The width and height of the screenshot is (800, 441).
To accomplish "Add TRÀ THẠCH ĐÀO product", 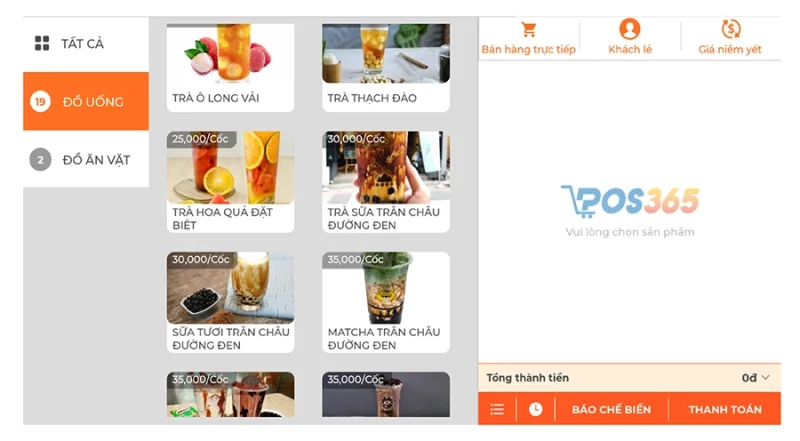I will (386, 67).
